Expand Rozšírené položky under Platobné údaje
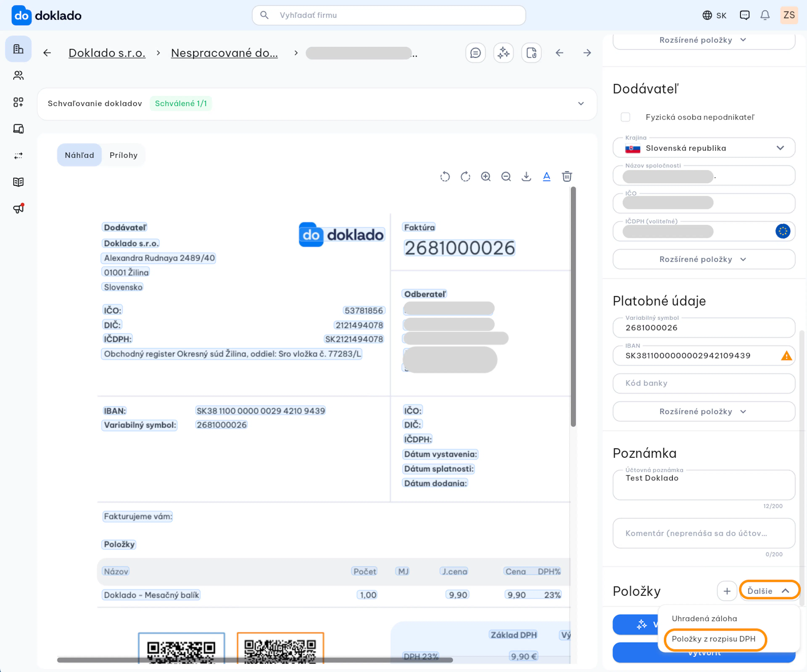 [x=704, y=412]
